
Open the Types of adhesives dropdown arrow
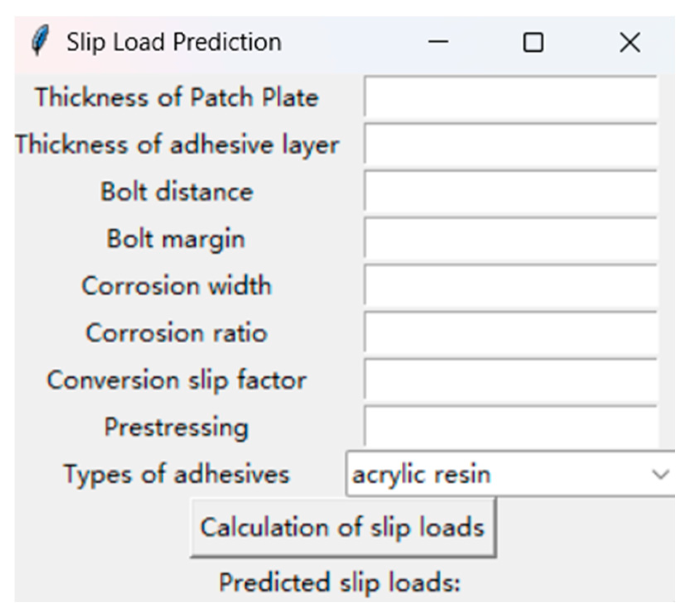pos(660,474)
